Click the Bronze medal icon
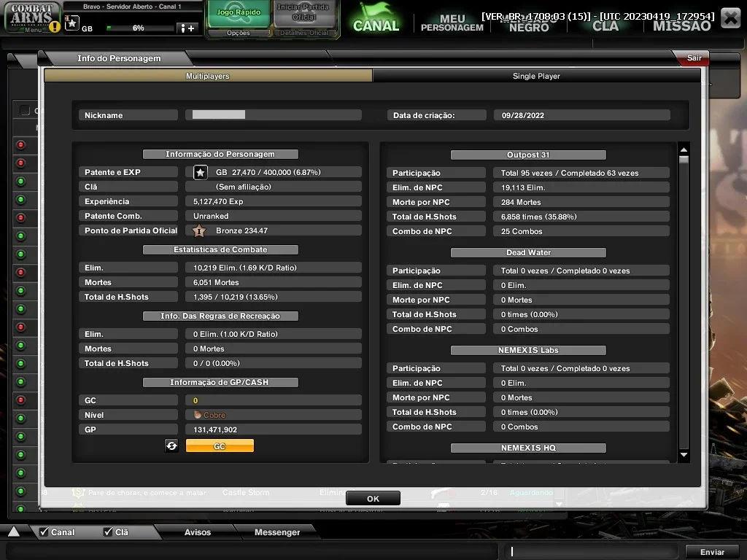The image size is (747, 560). click(x=199, y=231)
